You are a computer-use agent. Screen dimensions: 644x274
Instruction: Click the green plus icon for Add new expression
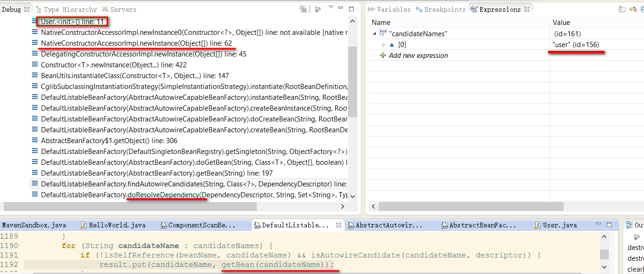[x=383, y=55]
